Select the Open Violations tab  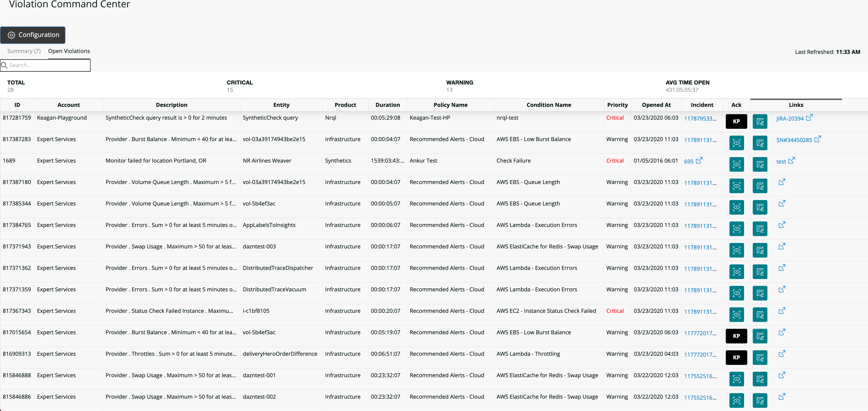(x=69, y=51)
